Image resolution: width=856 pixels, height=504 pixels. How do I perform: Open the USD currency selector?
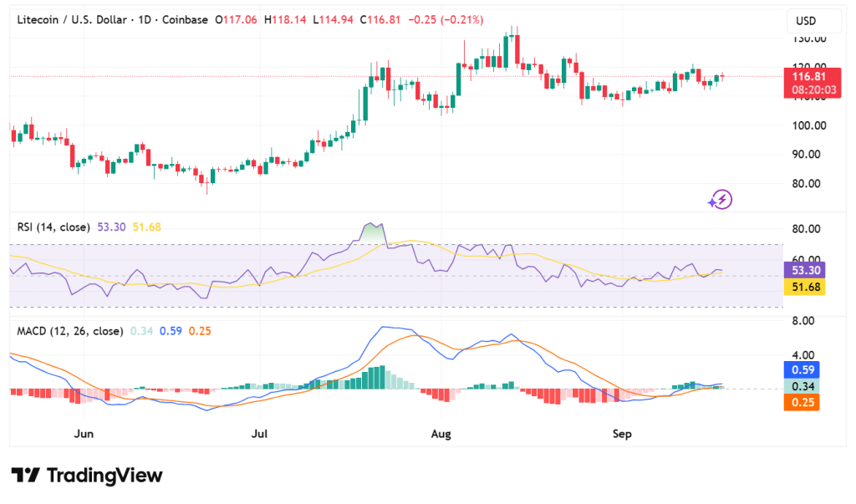(806, 21)
